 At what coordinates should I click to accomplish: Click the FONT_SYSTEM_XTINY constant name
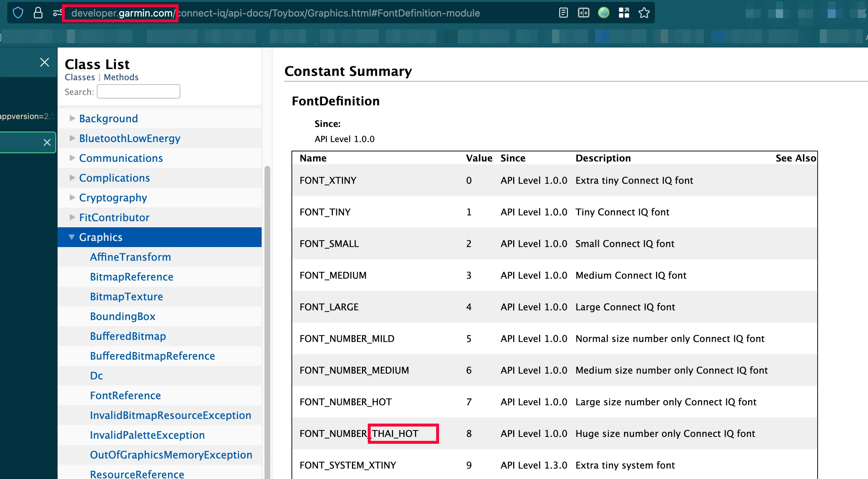[x=348, y=465]
